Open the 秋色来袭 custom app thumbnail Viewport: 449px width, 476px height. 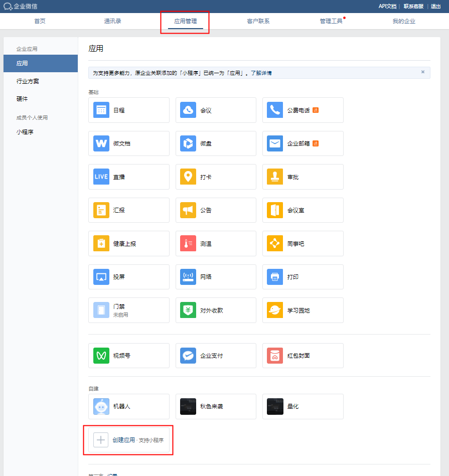188,406
